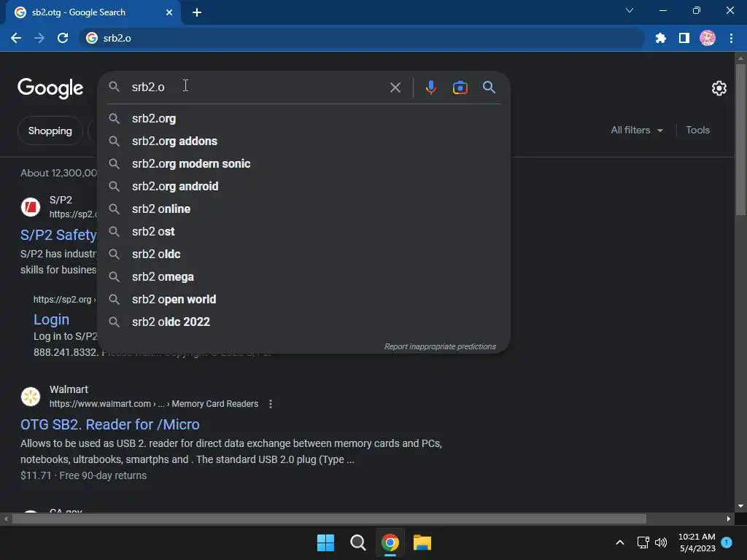Click the scroll down arrow on the page
Screen dimensions: 747x560
coord(740,506)
